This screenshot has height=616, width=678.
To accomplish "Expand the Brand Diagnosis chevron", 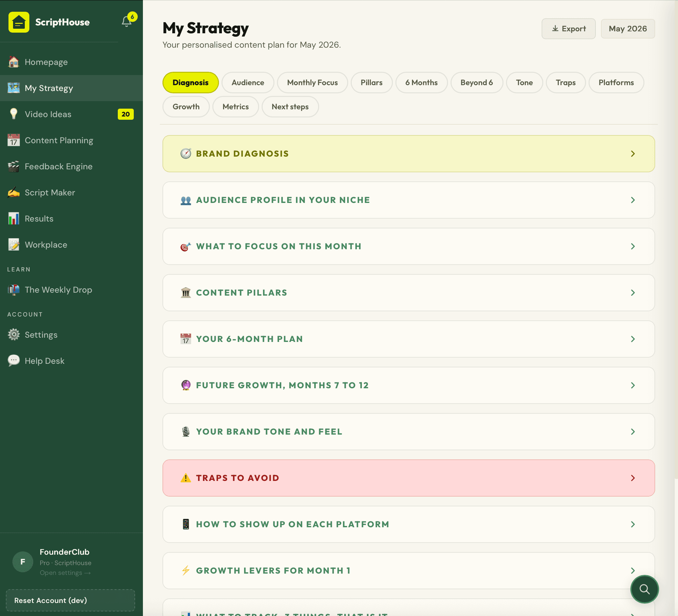I will click(x=633, y=154).
